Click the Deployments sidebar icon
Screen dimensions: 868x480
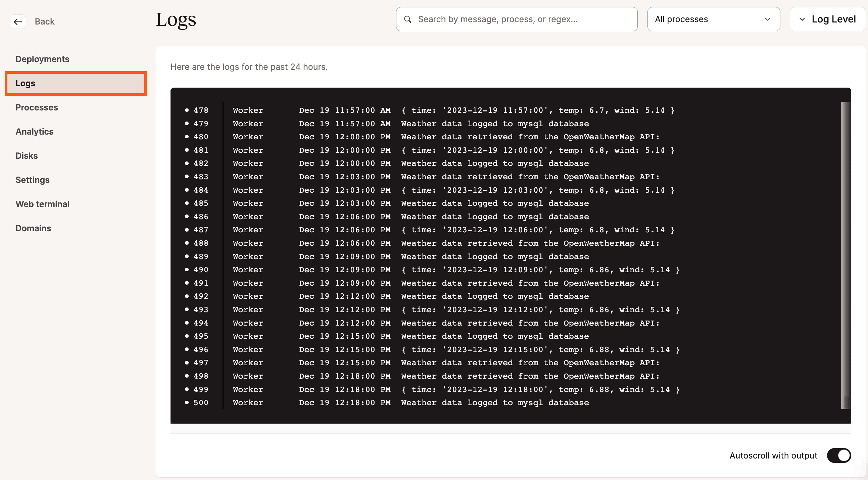coord(43,58)
